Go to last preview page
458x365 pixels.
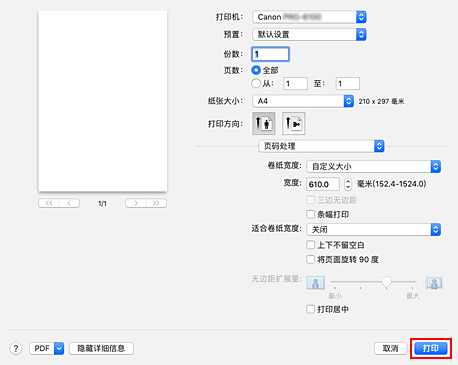(156, 203)
